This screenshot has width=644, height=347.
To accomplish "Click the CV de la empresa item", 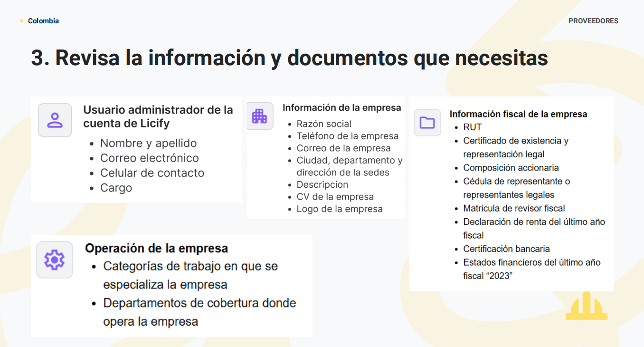I will [335, 197].
